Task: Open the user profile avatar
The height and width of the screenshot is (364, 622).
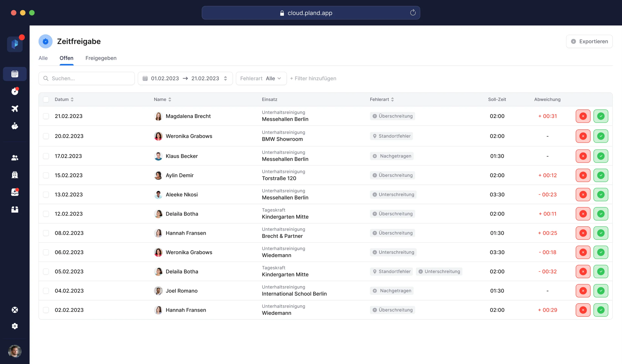Action: pyautogui.click(x=15, y=351)
